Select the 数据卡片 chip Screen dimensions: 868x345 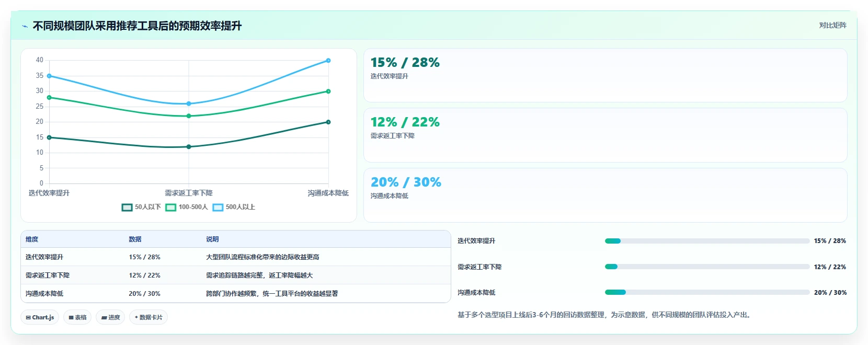(x=149, y=317)
